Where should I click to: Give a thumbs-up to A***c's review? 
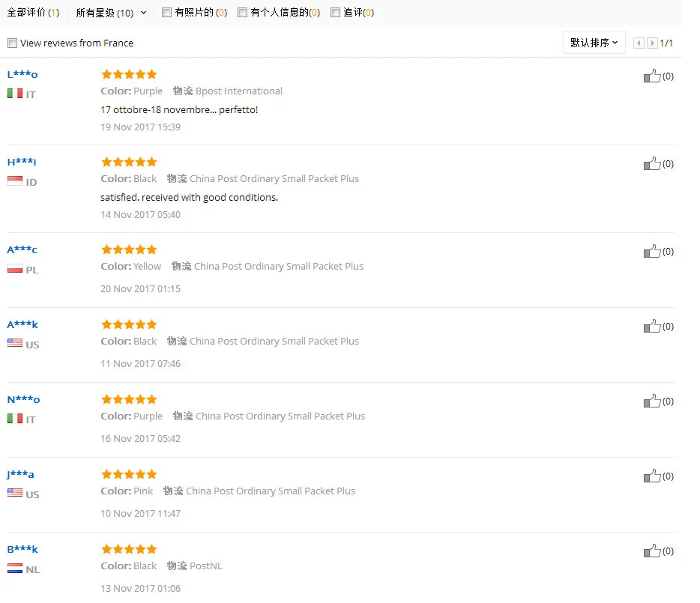coord(652,251)
